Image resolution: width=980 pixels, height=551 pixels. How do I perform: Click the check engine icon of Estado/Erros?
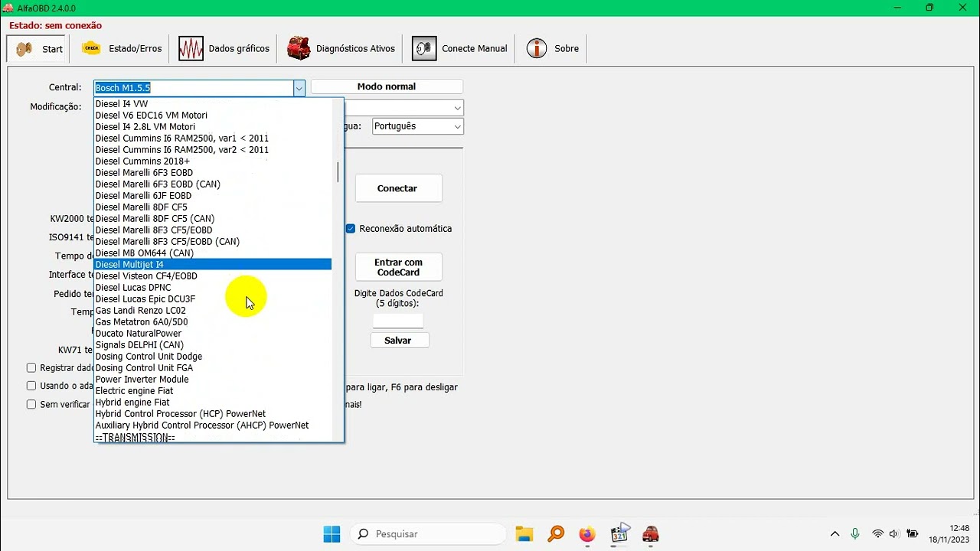tap(91, 48)
